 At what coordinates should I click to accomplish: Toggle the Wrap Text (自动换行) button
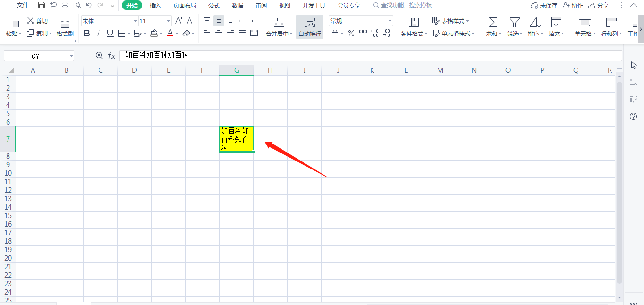pos(310,27)
